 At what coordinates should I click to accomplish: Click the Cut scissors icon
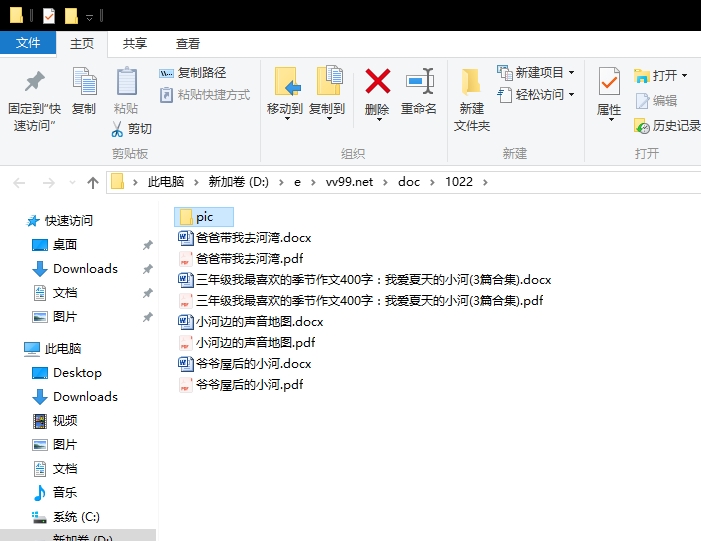117,129
